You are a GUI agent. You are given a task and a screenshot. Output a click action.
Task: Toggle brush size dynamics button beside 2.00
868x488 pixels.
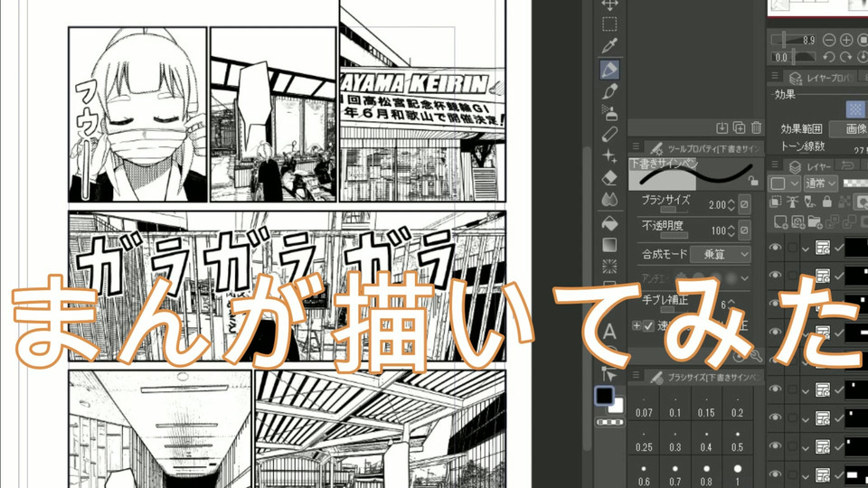pos(744,204)
